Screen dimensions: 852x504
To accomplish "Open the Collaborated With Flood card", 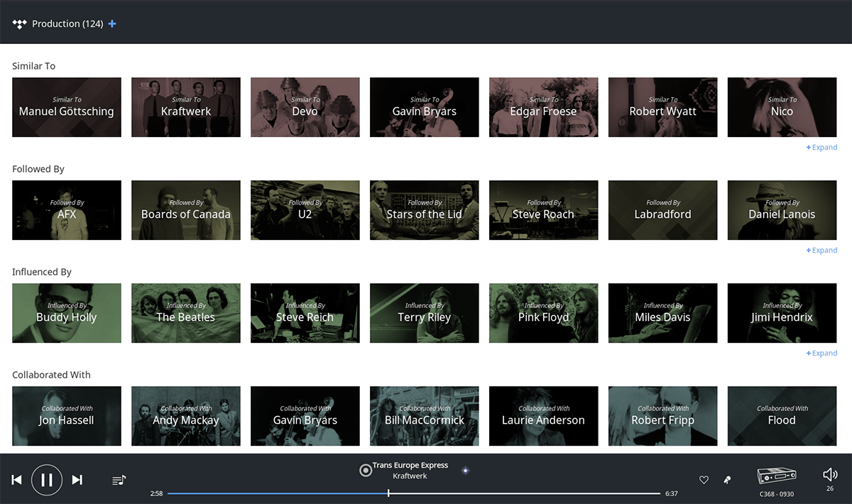I will 782,416.
